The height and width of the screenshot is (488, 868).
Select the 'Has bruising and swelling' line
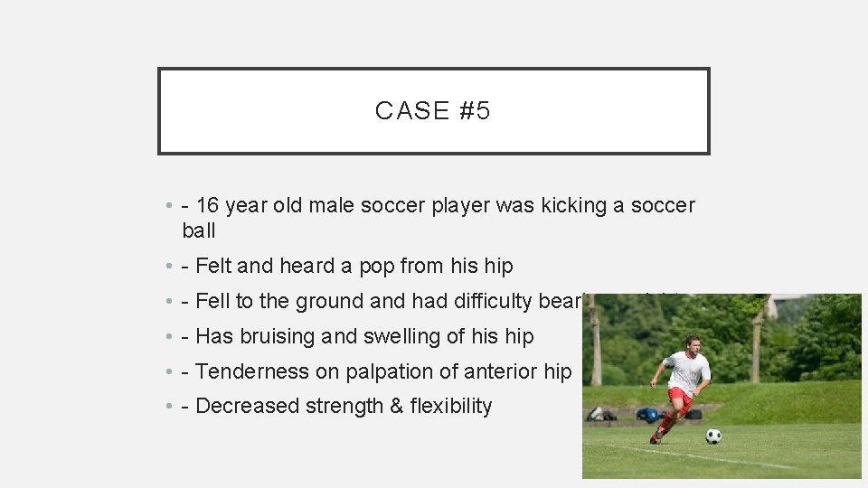click(358, 336)
